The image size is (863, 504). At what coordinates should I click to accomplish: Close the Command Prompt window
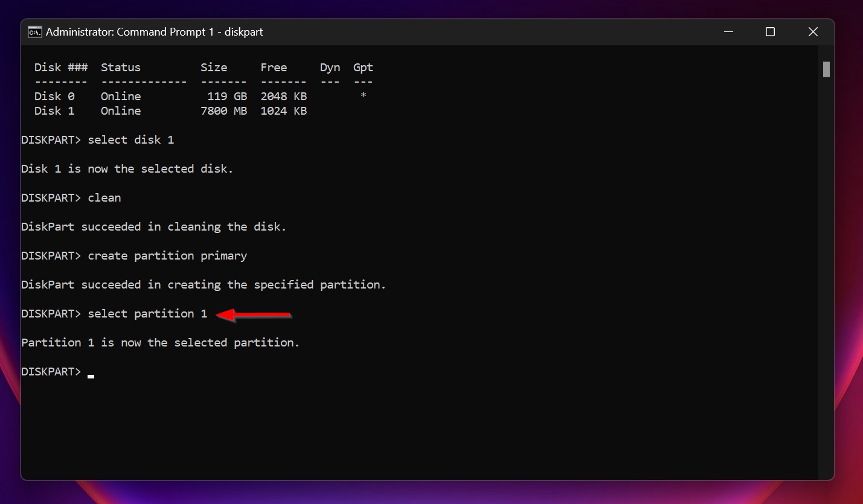813,32
